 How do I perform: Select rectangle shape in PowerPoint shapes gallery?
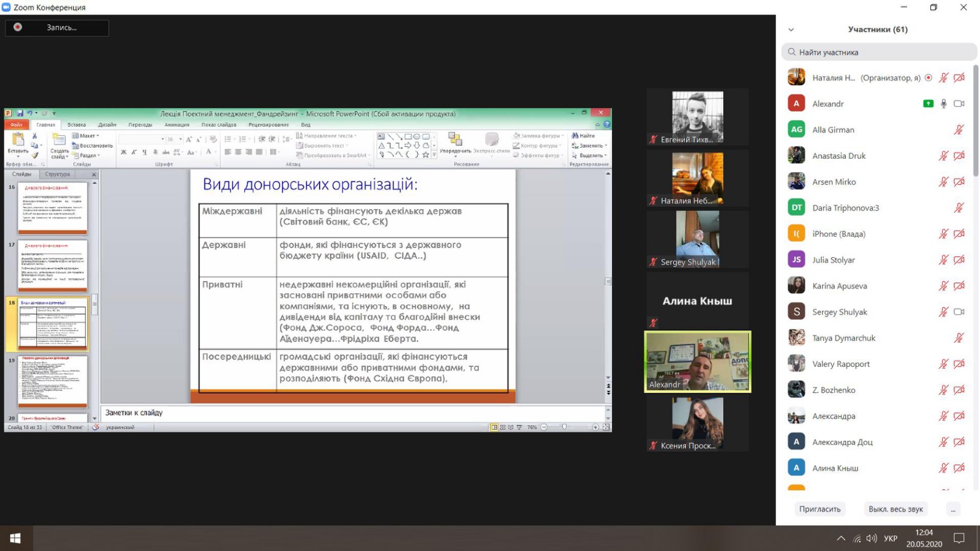pos(408,137)
